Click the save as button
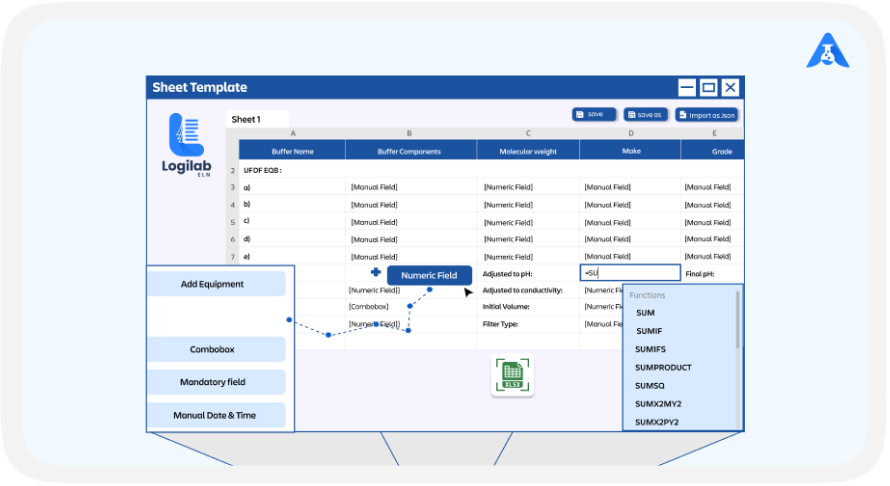Viewport: 890px width, 486px height. tap(645, 115)
